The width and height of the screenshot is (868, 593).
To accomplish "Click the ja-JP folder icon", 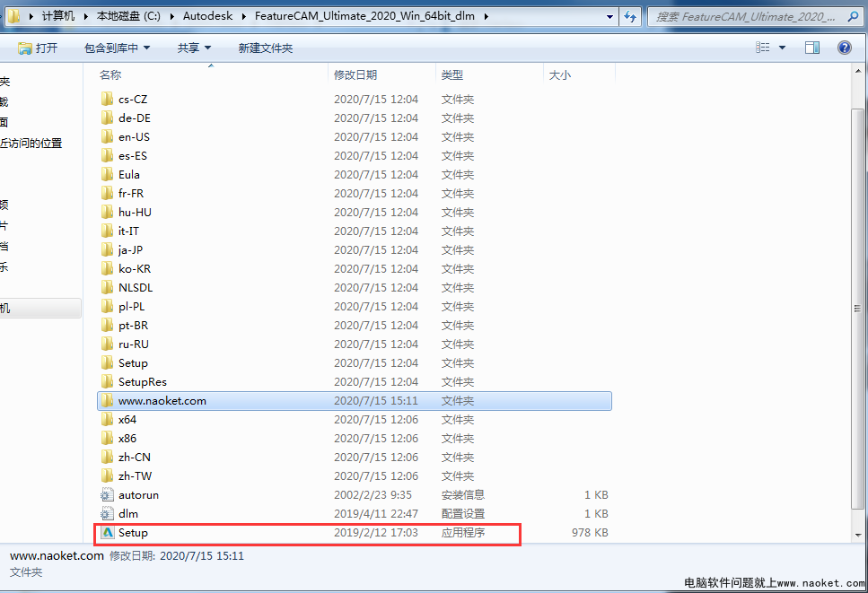I will (108, 249).
